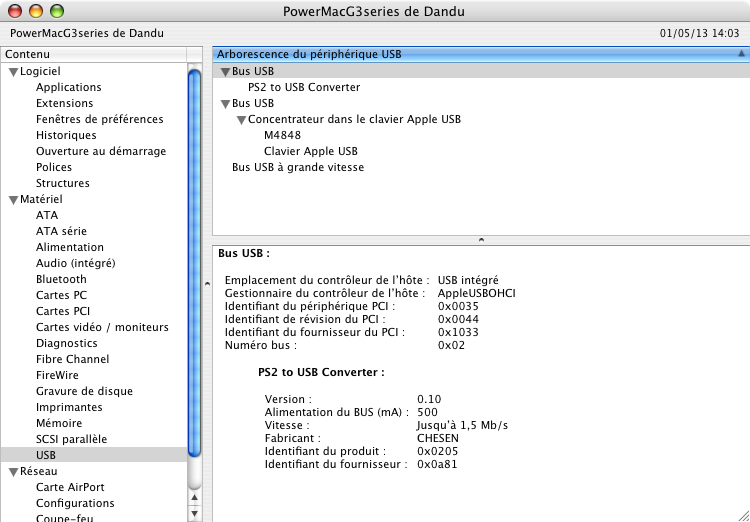
Task: Show Bluetooth hardware info
Action: pos(61,279)
